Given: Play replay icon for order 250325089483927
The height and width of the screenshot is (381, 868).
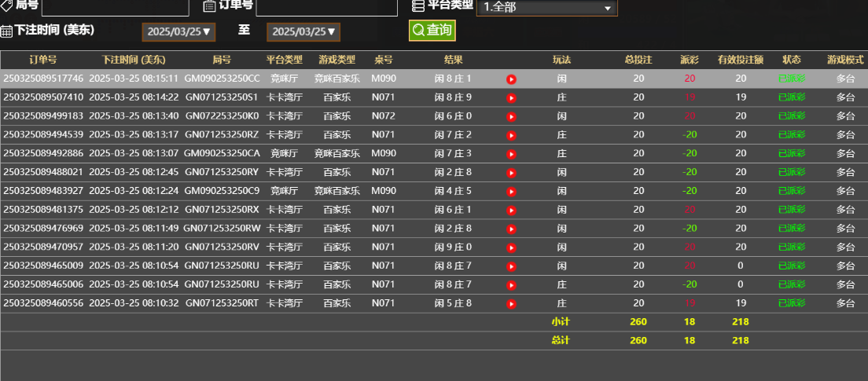Looking at the screenshot, I should pos(511,191).
